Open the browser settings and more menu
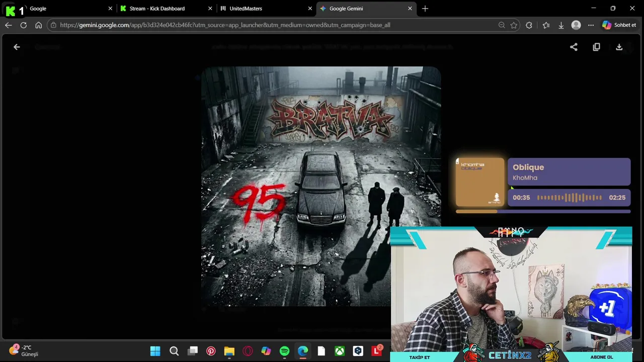Image resolution: width=644 pixels, height=362 pixels. (591, 25)
